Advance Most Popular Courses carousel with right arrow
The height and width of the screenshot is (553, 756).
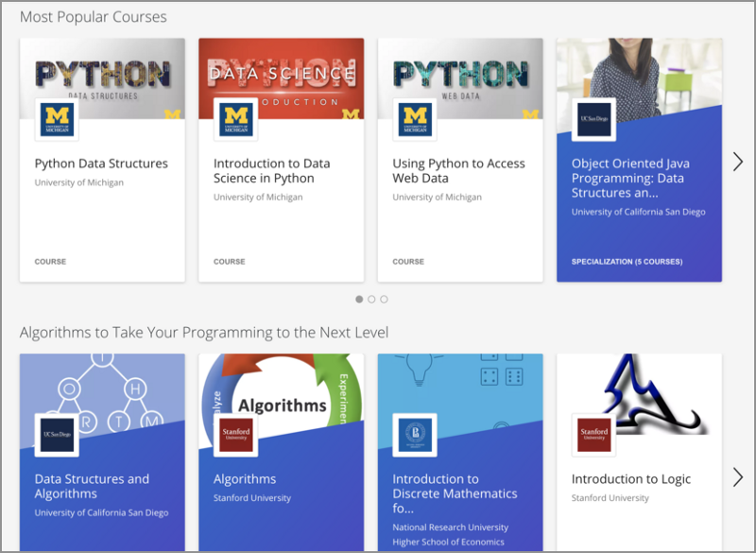pos(738,162)
